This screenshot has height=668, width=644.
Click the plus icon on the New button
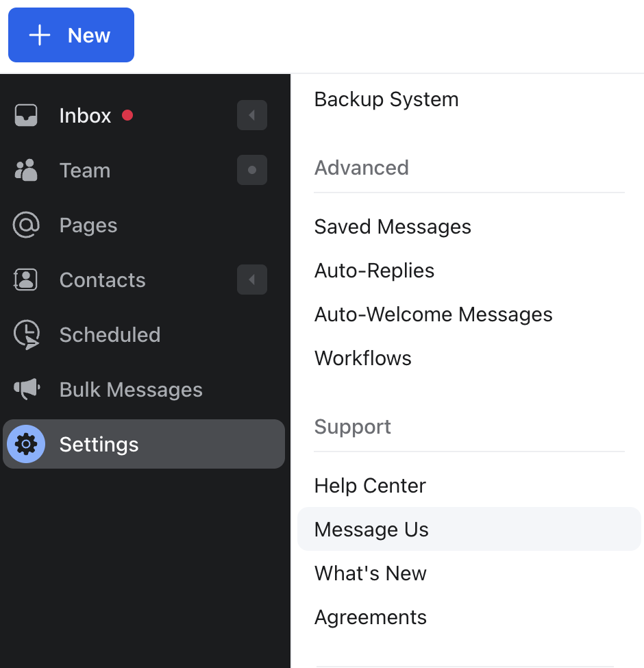click(x=40, y=34)
